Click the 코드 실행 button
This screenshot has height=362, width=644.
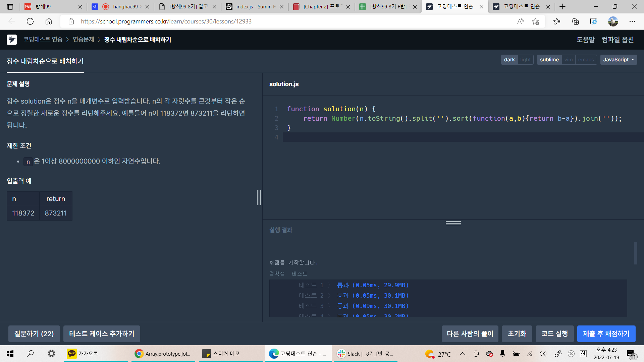tap(554, 334)
